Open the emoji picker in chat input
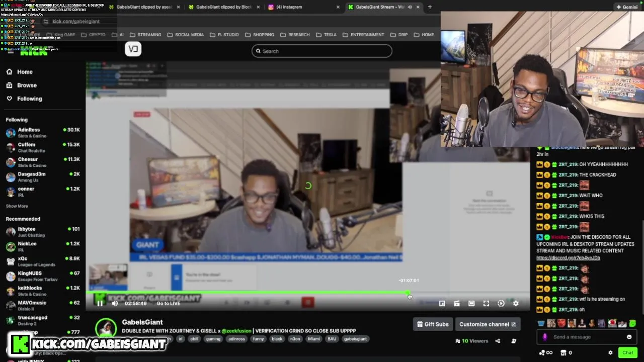This screenshot has width=644, height=362. (629, 337)
